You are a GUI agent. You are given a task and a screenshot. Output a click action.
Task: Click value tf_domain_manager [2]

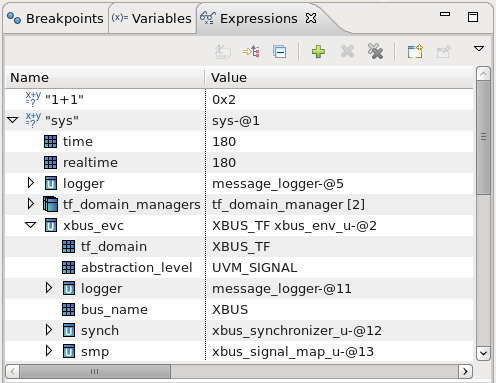pyautogui.click(x=288, y=204)
